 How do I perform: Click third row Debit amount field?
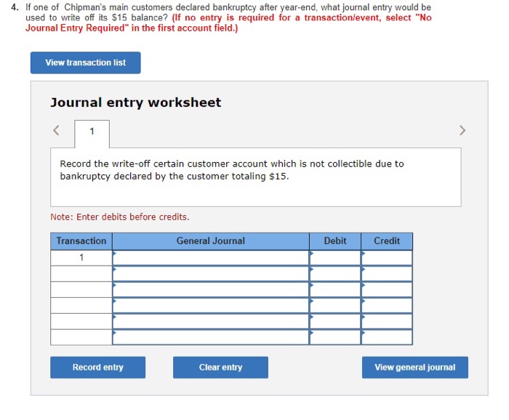335,290
